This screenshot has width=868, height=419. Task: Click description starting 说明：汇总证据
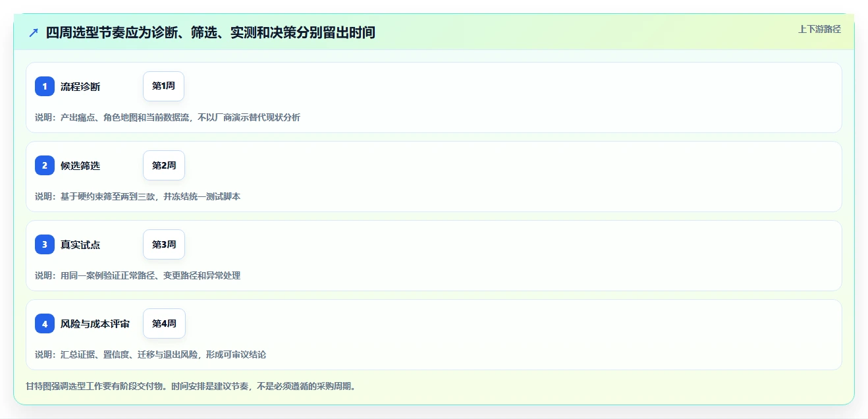[150, 354]
